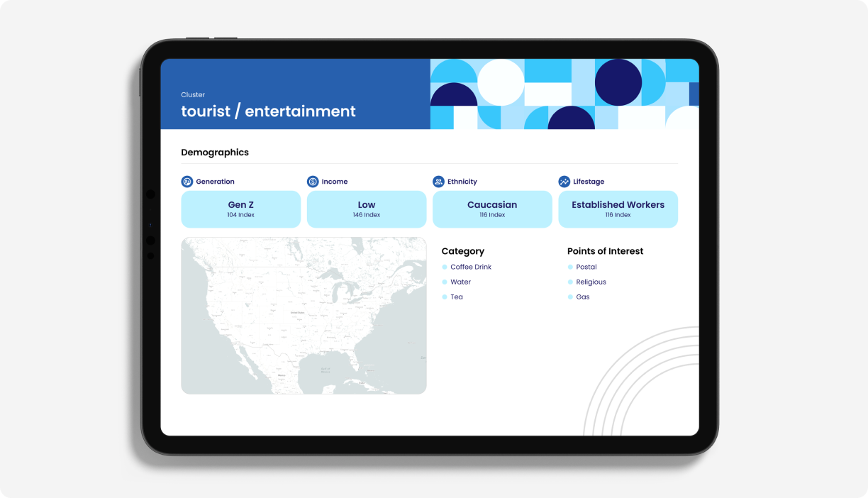Screen dimensions: 868x498
Task: Select the Gen Z card
Action: (241, 209)
